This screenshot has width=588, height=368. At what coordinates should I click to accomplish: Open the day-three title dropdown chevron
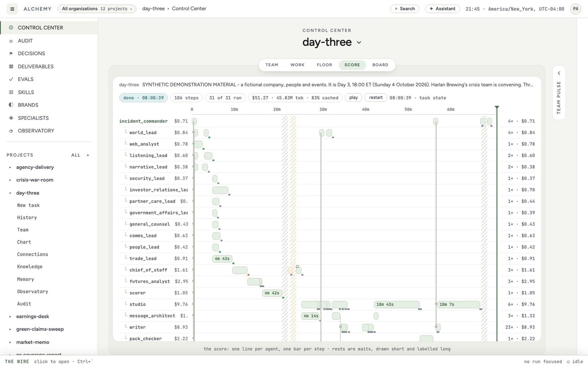tap(359, 43)
